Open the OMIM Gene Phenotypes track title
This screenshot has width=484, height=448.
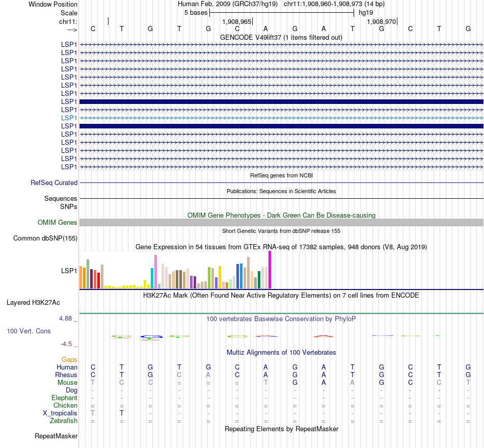coord(281,215)
